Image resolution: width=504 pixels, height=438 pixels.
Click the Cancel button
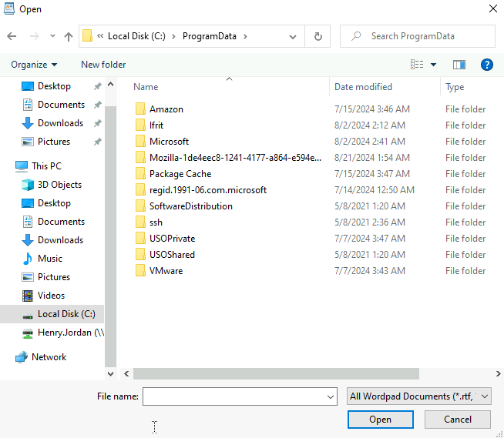pos(458,420)
